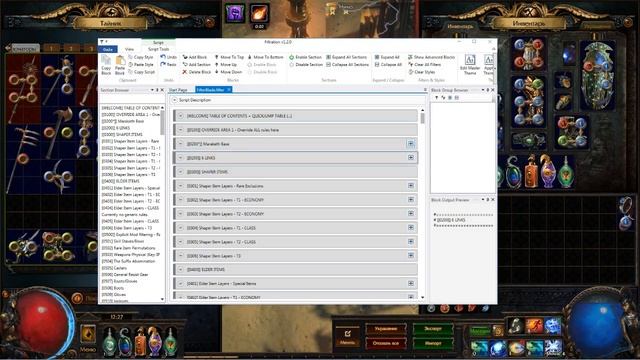
Task: Select SHAPER ITEMS in Section Browser list
Action: [122, 134]
